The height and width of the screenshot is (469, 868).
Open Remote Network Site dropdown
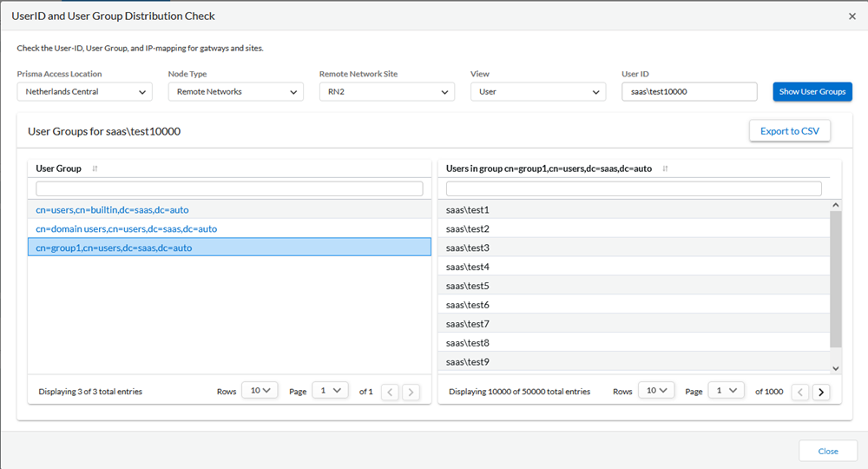386,91
